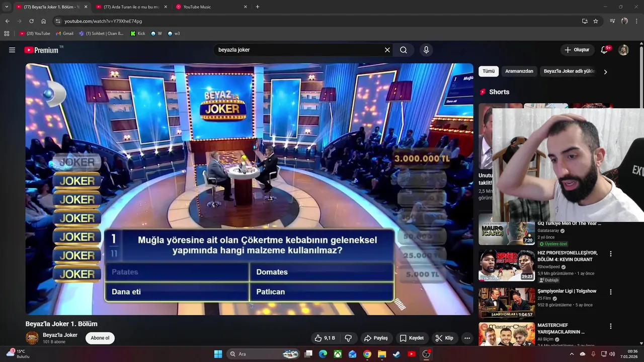Viewport: 644px width, 362px height.
Task: Open Chrome apps grid in bookmarks bar
Action: 7,34
